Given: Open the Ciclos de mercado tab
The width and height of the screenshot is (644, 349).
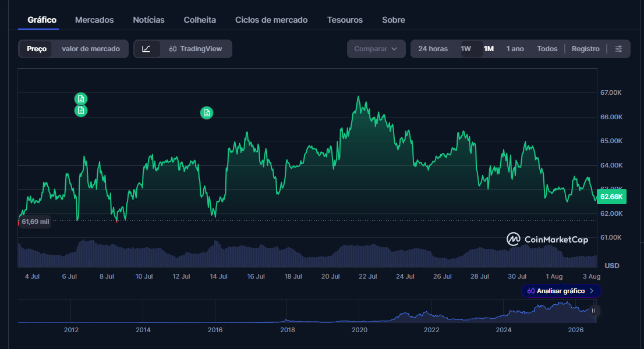Looking at the screenshot, I should (x=271, y=20).
